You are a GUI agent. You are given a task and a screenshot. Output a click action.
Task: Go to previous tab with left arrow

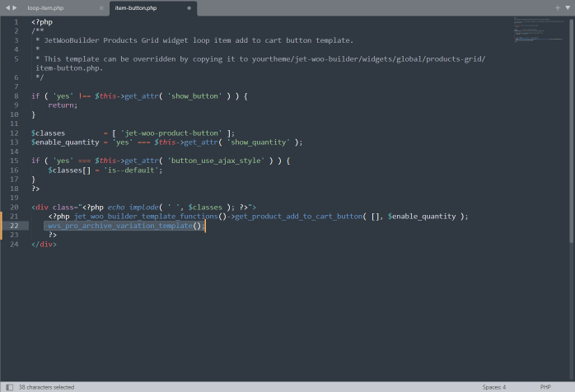click(7, 7)
